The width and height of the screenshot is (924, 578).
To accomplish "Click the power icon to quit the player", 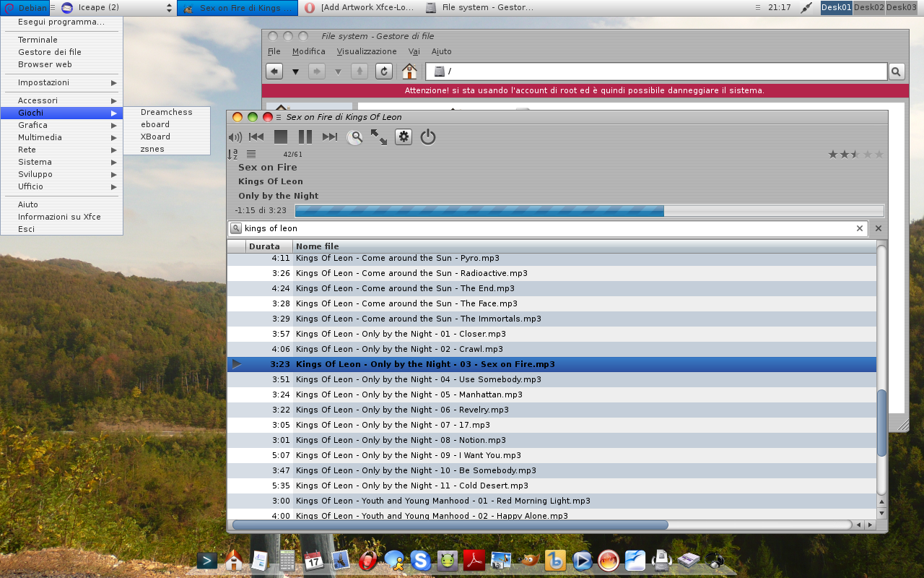I will click(x=428, y=137).
